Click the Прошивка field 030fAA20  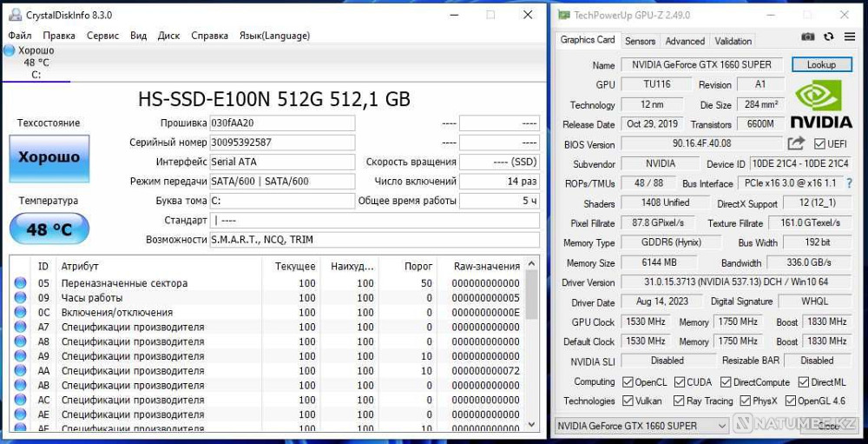[x=282, y=123]
